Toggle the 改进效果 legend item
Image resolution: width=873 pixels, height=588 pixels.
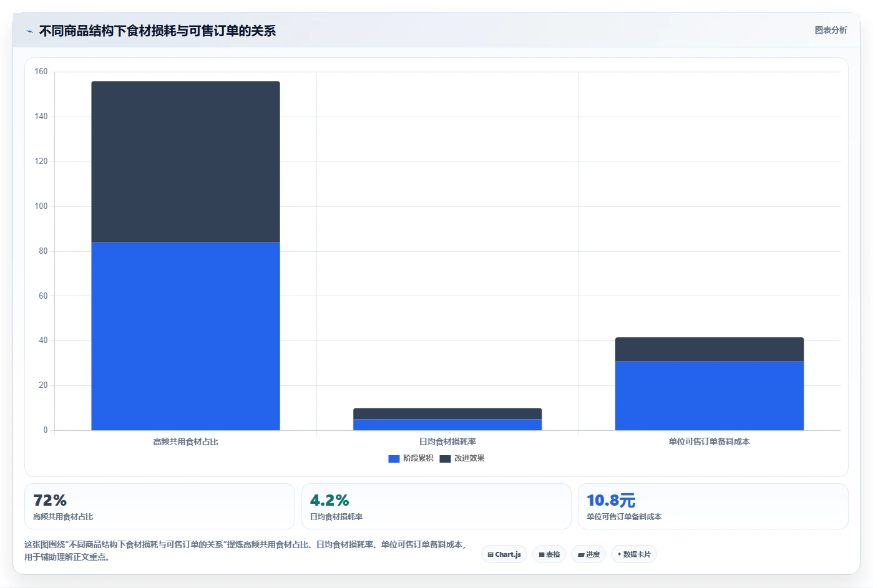pyautogui.click(x=462, y=458)
